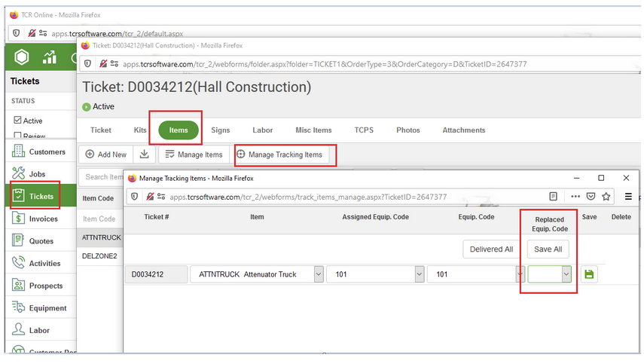Click the Replaced Equip. Code column header
The image size is (644, 364).
click(550, 224)
